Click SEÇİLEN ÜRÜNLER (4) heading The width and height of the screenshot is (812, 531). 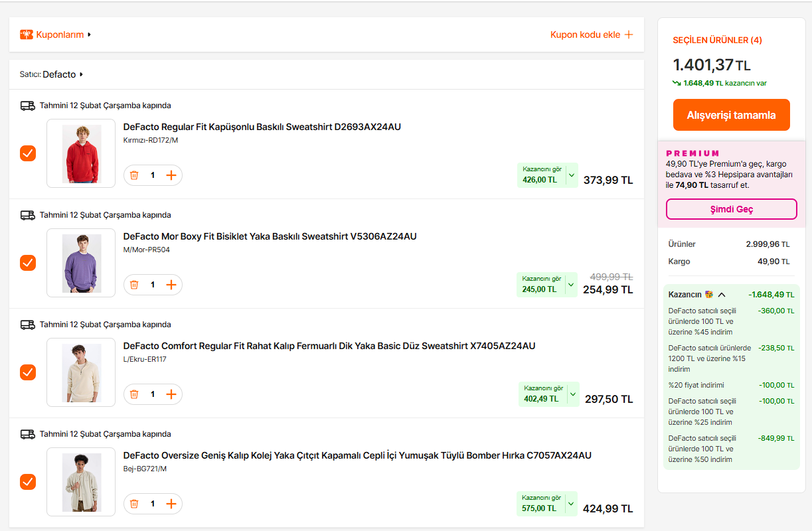pyautogui.click(x=717, y=40)
